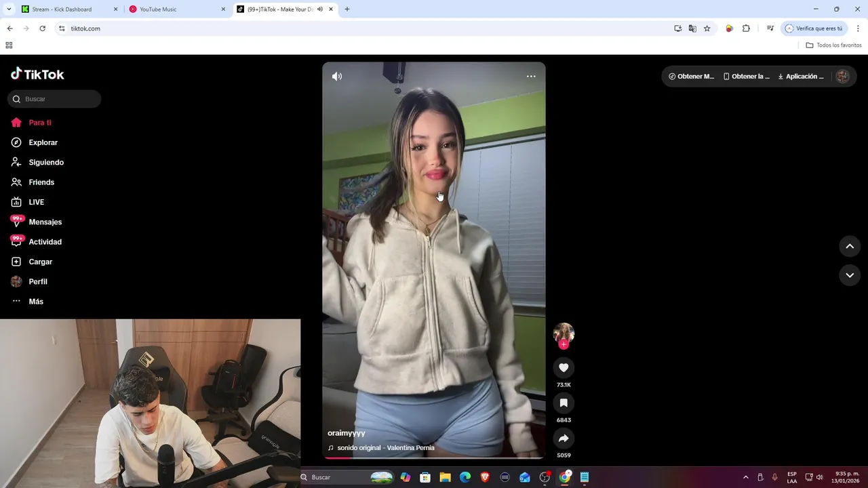Click the site info icon in address bar
868x488 pixels.
pyautogui.click(x=61, y=28)
